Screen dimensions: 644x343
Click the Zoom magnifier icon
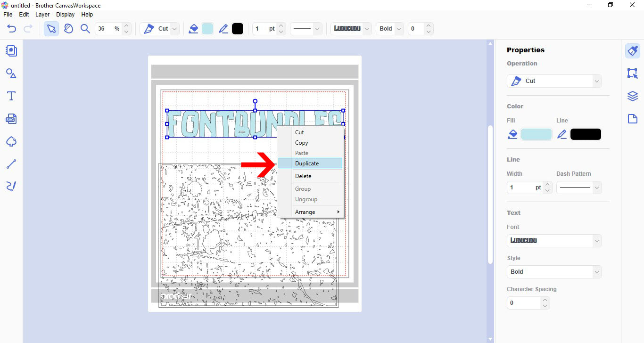[x=85, y=29]
